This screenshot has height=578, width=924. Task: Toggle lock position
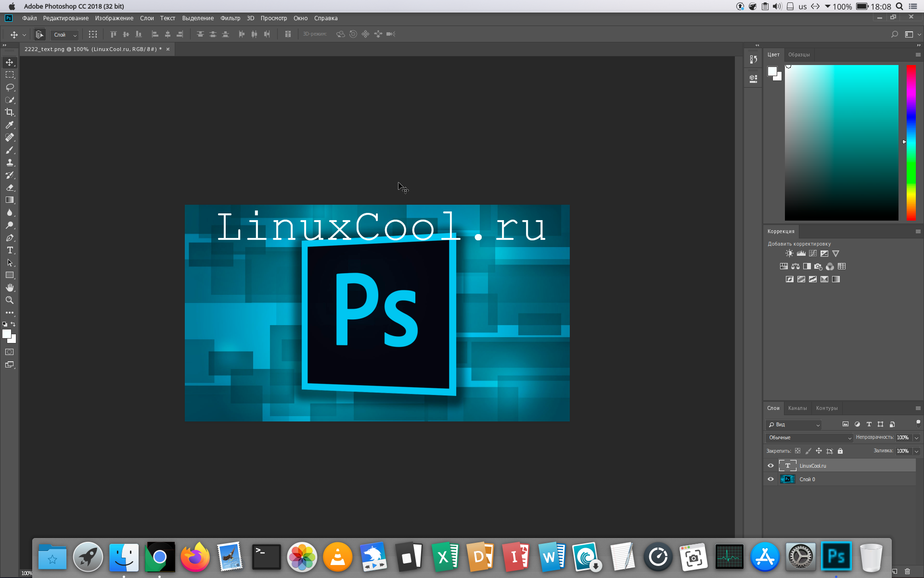[819, 451]
